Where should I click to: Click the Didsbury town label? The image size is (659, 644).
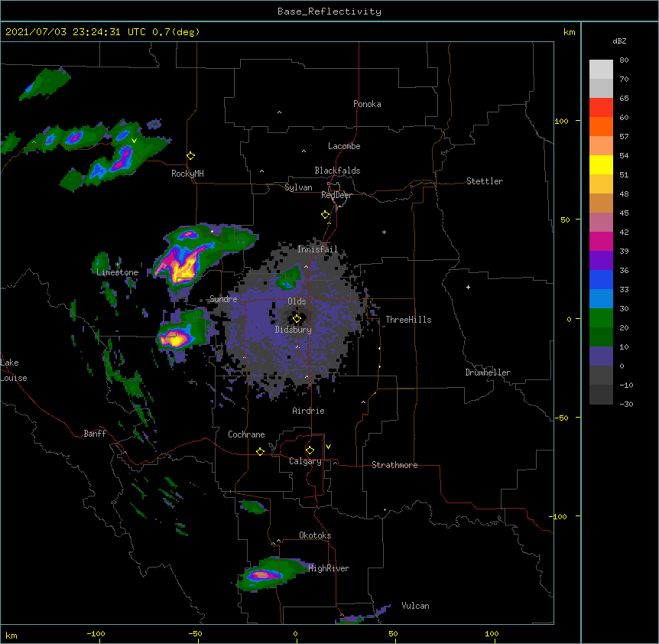pos(294,330)
